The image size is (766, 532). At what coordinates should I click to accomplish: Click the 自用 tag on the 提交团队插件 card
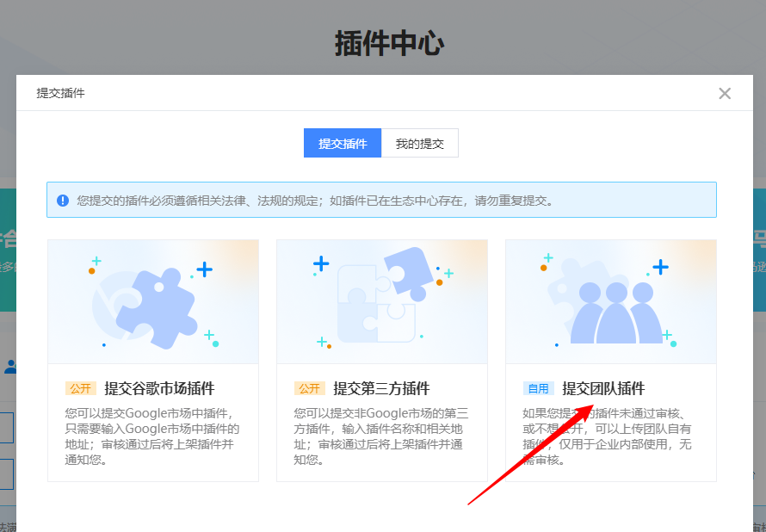(x=538, y=388)
